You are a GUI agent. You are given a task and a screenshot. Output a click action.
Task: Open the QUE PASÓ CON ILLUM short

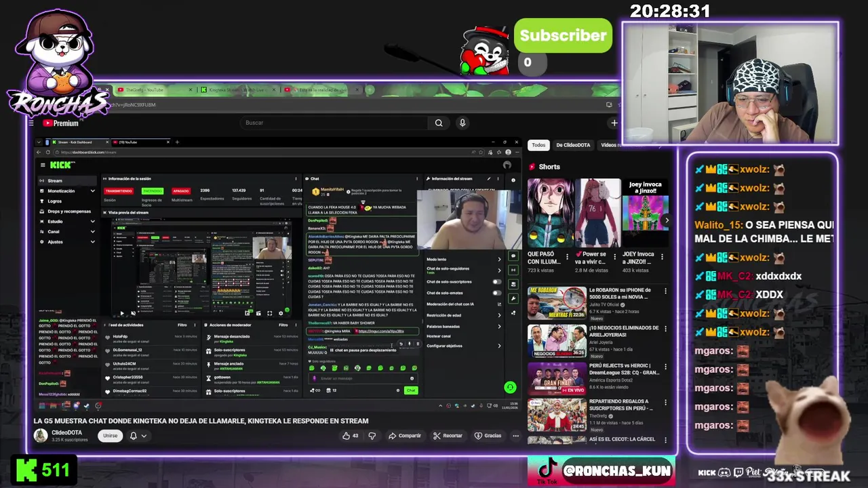551,213
